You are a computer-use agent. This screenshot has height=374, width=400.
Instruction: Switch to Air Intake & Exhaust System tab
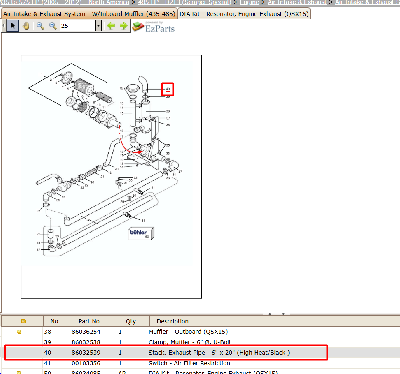89,14
